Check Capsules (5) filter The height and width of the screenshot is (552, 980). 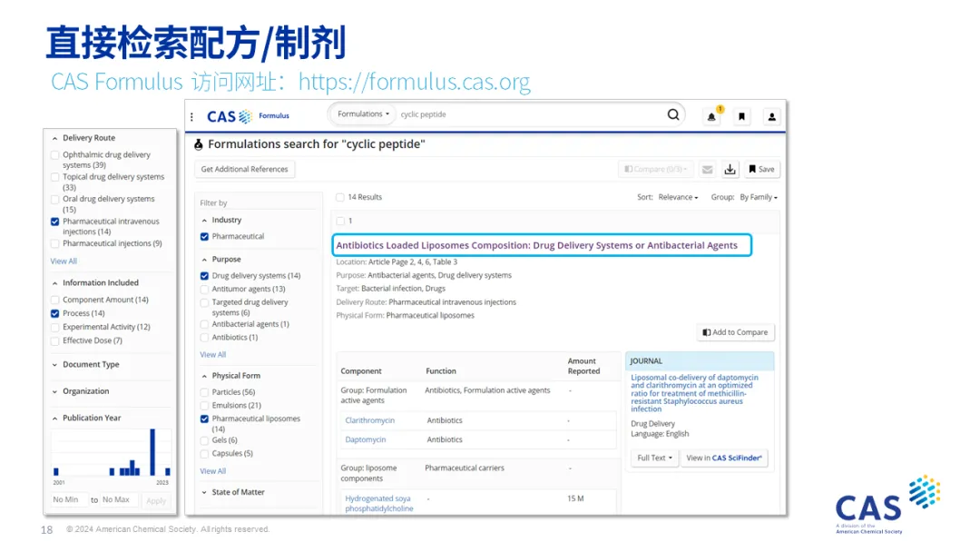tap(204, 454)
